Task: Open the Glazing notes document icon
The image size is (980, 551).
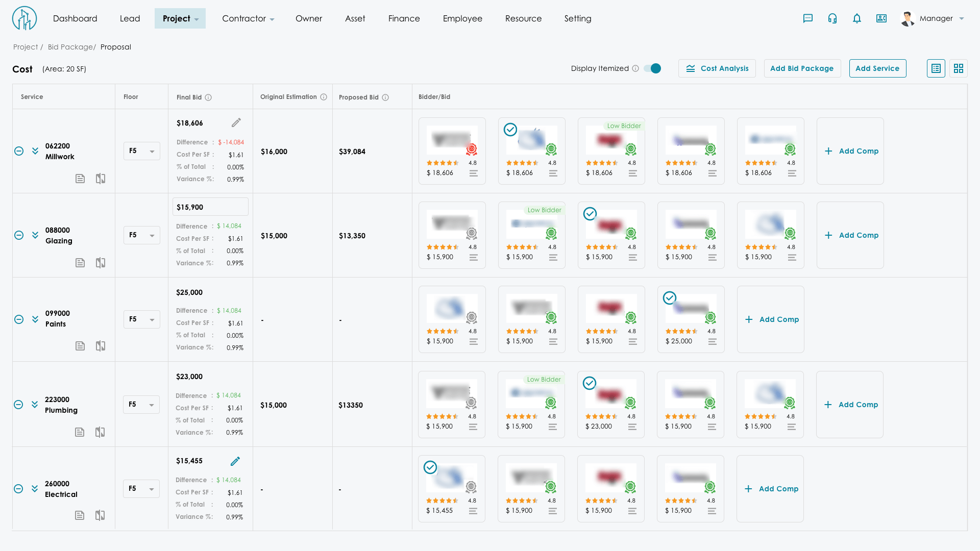Action: tap(80, 263)
